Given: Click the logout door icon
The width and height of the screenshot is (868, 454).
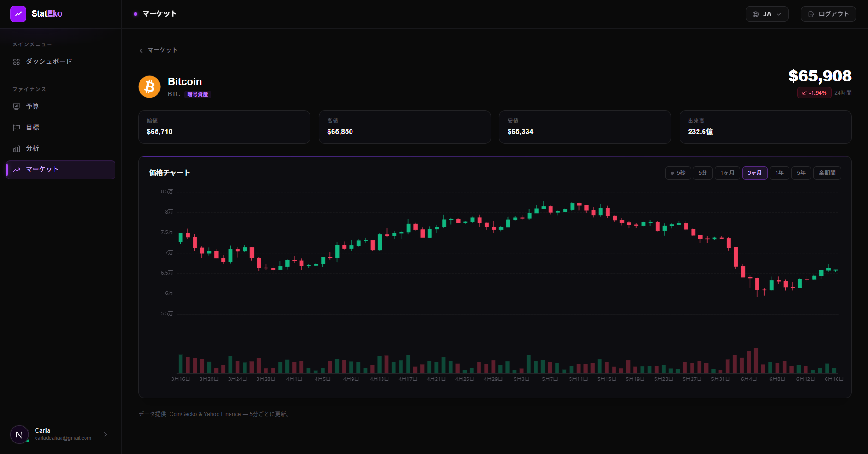Looking at the screenshot, I should (x=811, y=14).
